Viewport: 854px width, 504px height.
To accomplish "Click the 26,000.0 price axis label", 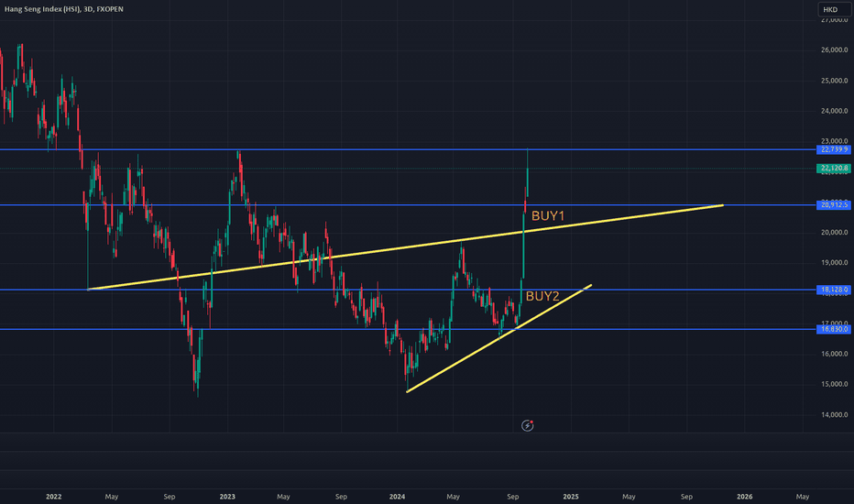I will point(835,50).
